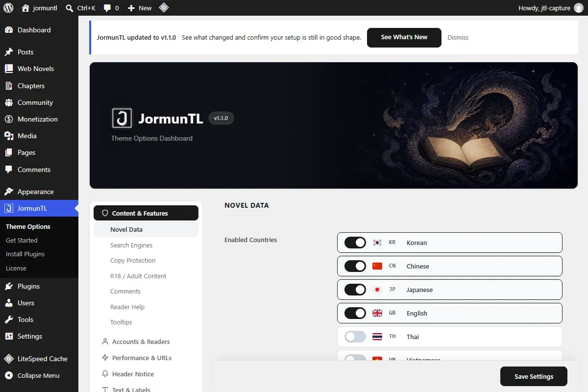Click the Enabled Countries label
This screenshot has height=392, width=588.
[251, 240]
